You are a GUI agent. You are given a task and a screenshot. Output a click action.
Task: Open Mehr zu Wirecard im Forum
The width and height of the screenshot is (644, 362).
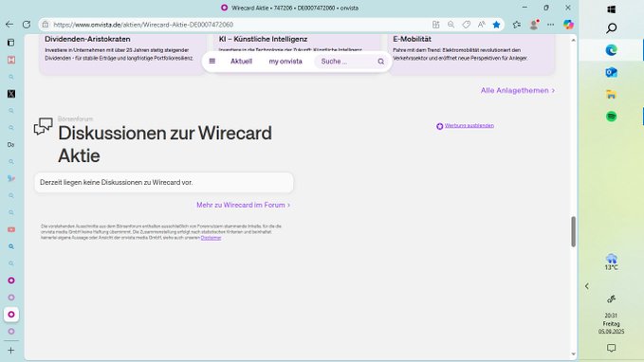(243, 205)
